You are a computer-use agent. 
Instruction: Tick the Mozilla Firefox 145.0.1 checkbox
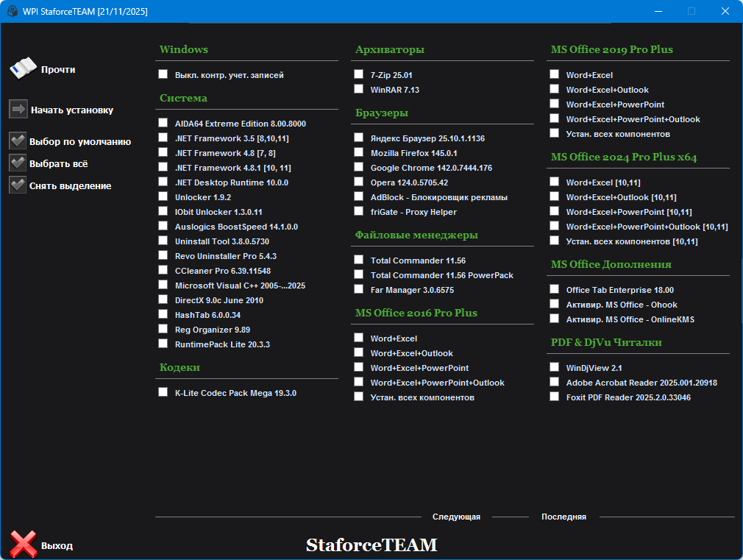(359, 152)
